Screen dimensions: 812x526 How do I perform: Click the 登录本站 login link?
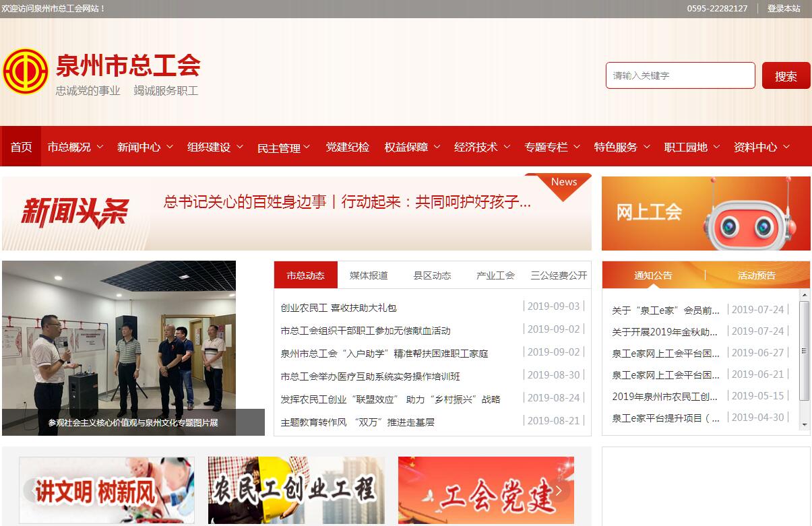[x=784, y=9]
